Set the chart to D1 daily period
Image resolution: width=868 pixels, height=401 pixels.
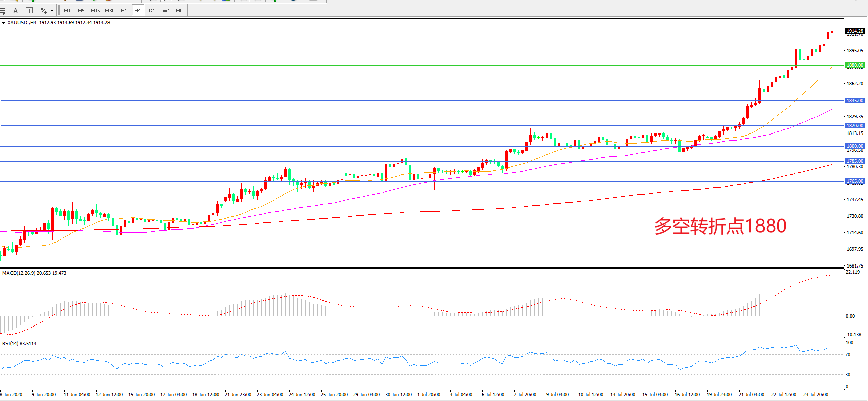pyautogui.click(x=152, y=10)
